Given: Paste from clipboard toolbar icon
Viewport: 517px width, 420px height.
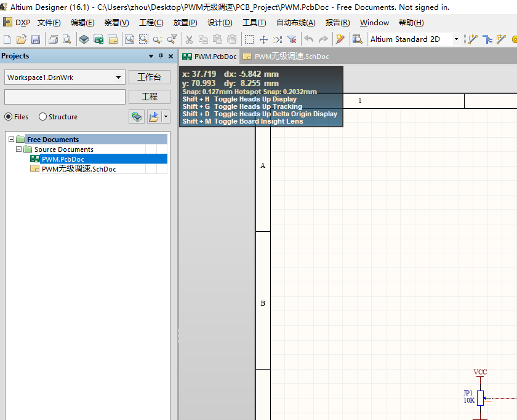Looking at the screenshot, I should (217, 39).
